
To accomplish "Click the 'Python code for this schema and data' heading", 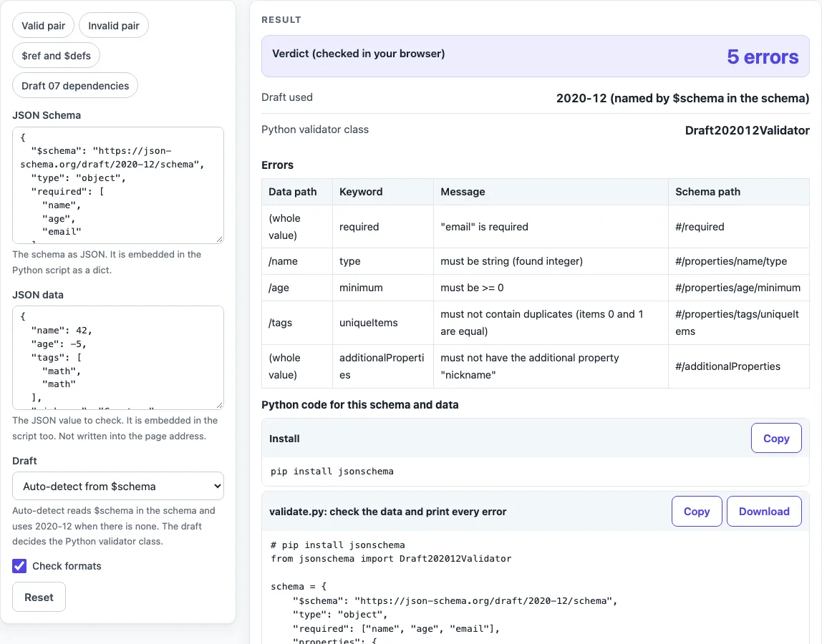I will (x=359, y=404).
